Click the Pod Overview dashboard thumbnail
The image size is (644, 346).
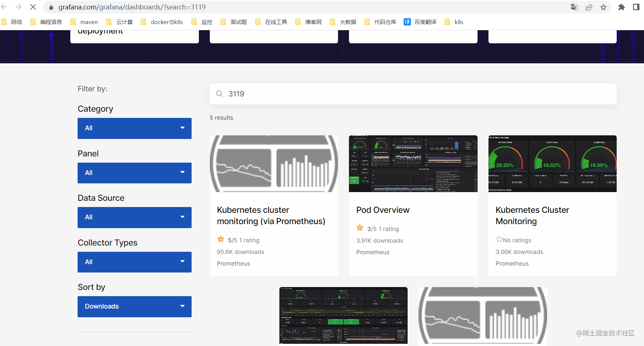(x=413, y=164)
